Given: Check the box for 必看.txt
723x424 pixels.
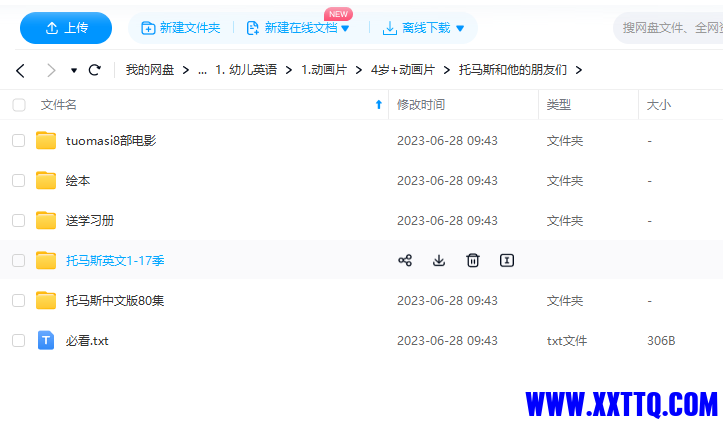Looking at the screenshot, I should (x=18, y=341).
